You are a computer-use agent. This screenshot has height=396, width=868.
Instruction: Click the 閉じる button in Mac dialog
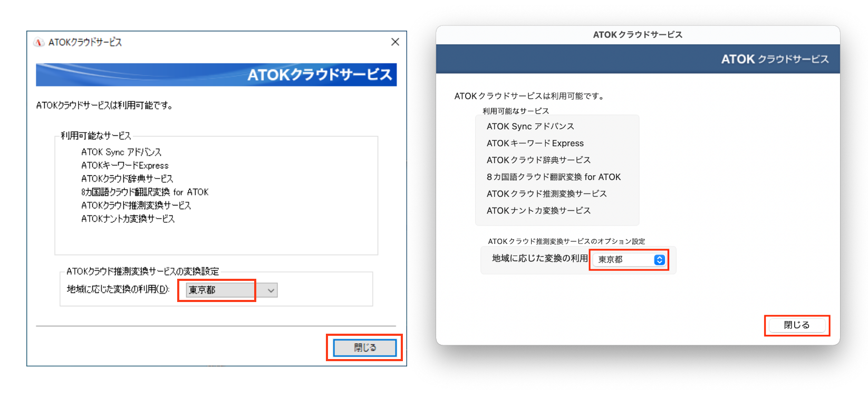point(797,325)
